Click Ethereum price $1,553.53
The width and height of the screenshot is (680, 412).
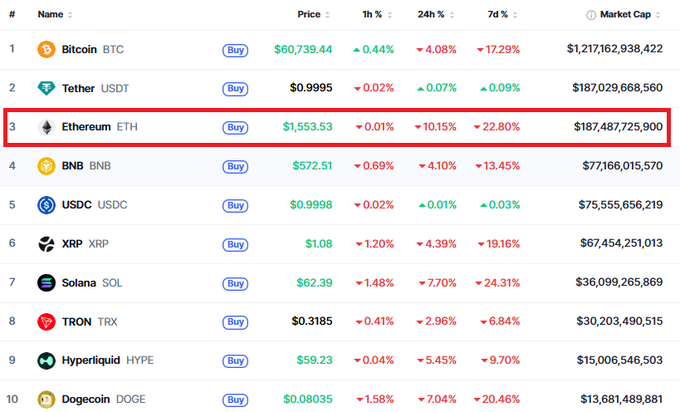point(307,127)
